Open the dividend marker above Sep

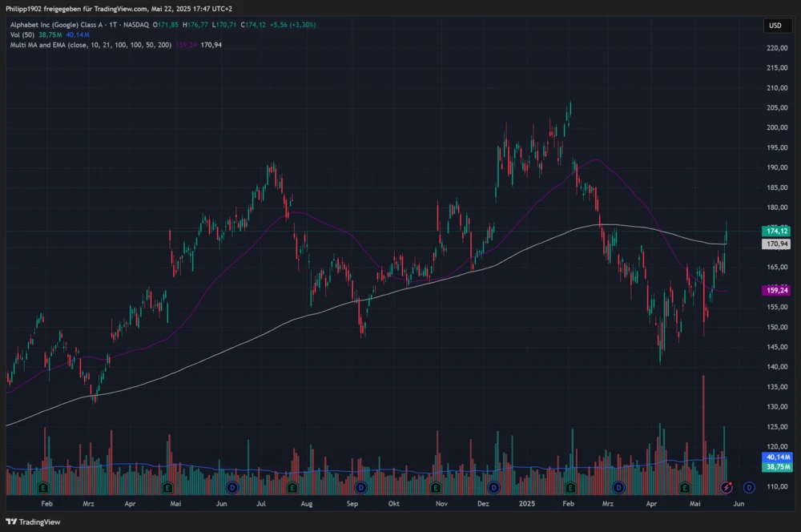361,487
